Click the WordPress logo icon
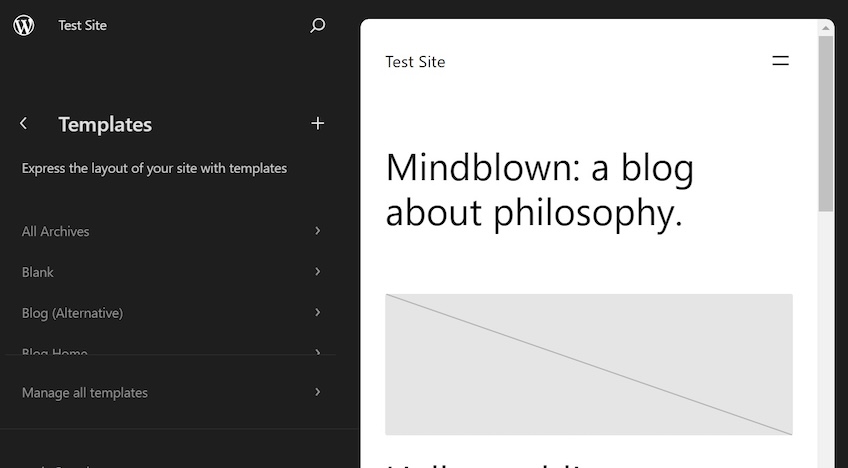 [x=24, y=25]
